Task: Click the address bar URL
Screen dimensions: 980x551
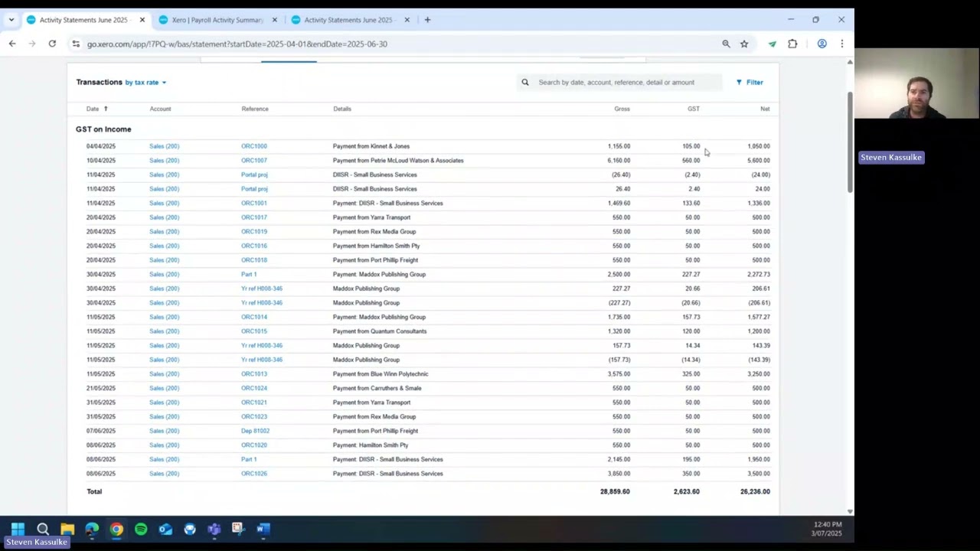Action: (237, 44)
